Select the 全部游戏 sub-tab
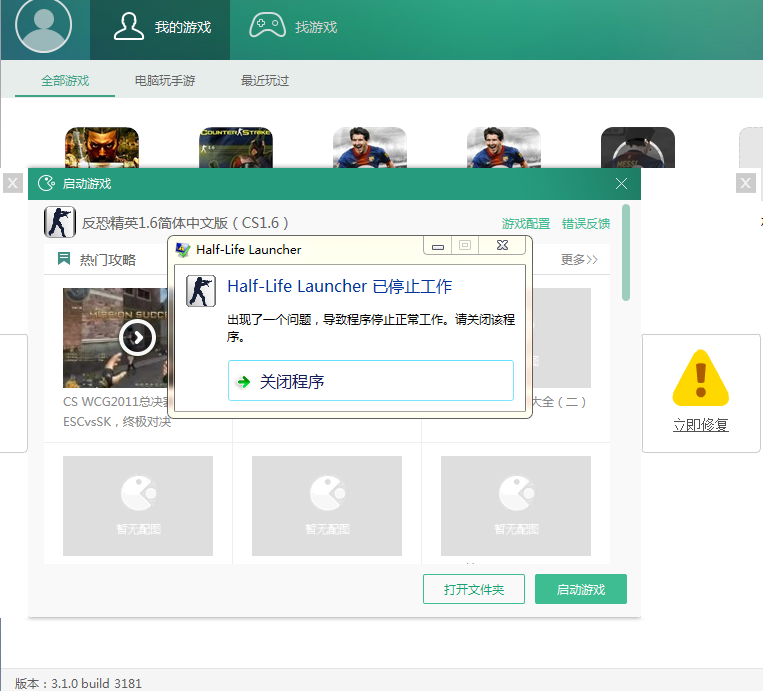The image size is (763, 691). (x=65, y=81)
